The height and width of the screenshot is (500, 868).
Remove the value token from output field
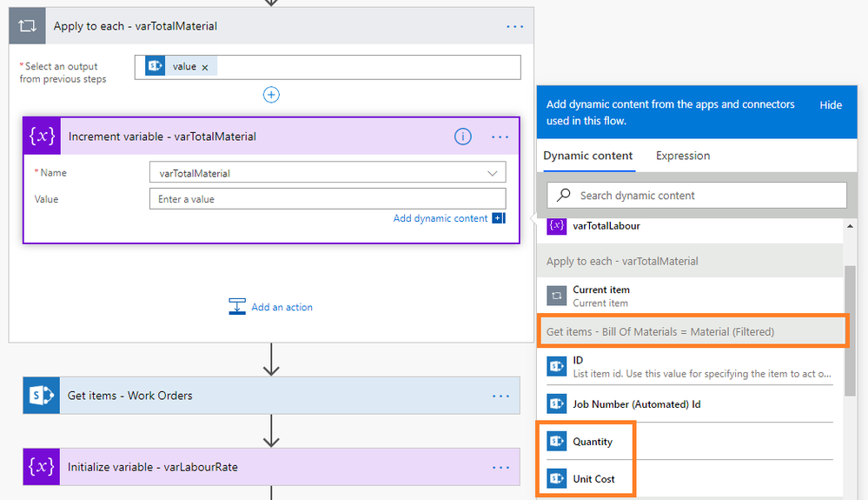[205, 68]
